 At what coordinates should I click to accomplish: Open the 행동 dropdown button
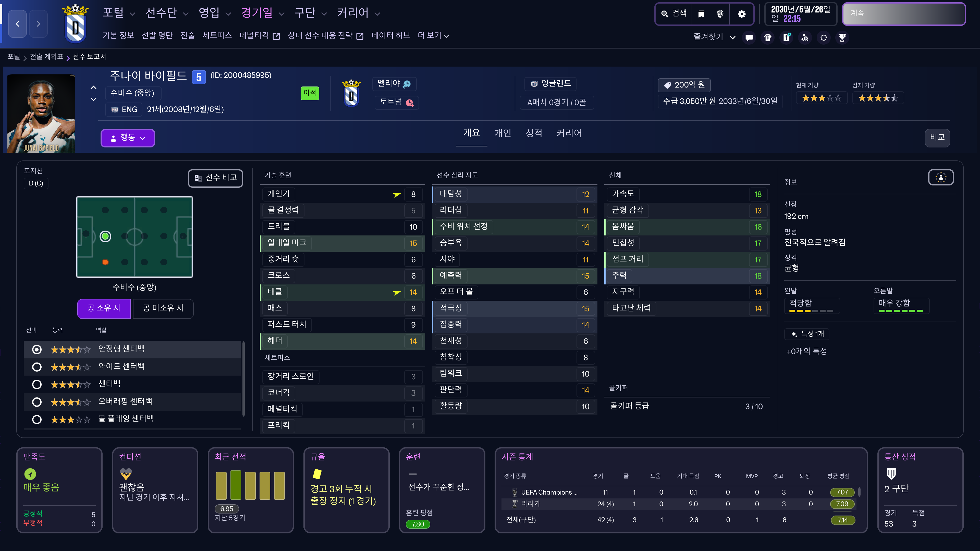(127, 138)
